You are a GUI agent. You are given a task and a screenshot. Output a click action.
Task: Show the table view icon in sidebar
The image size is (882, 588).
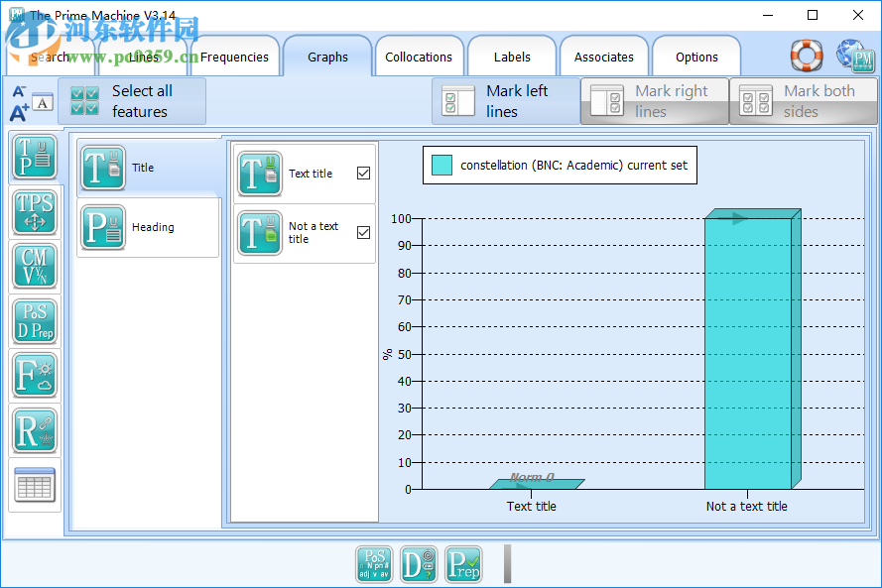(35, 485)
